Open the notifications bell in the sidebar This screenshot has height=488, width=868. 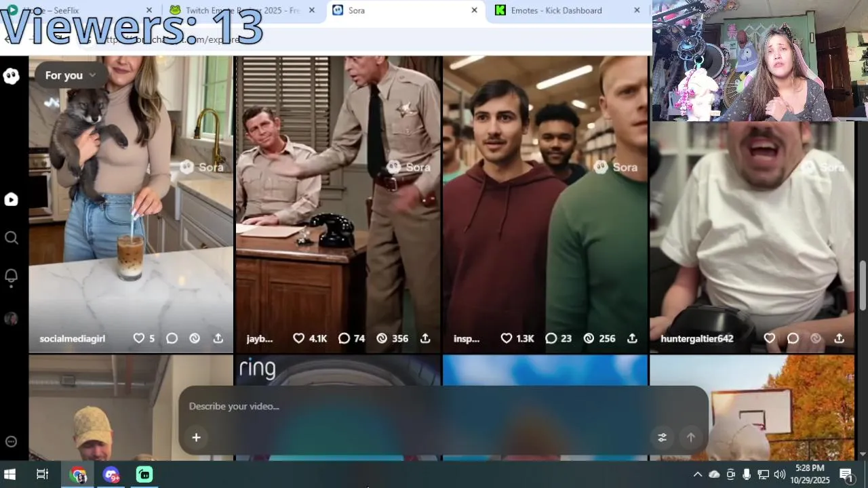[11, 277]
